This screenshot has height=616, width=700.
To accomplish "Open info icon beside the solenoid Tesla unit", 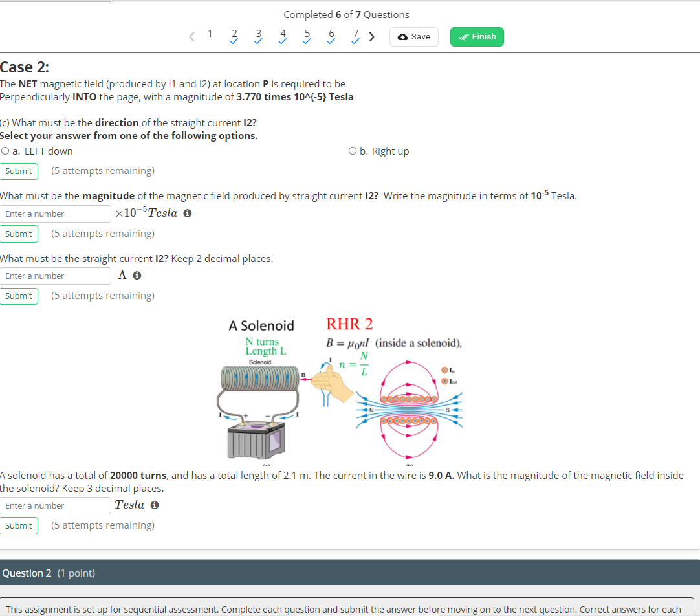I will [x=155, y=505].
